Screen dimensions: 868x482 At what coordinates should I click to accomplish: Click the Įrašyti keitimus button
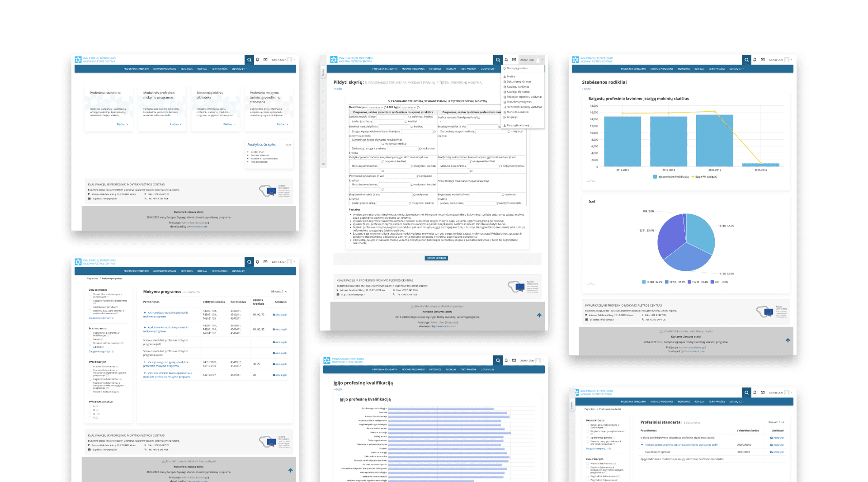pos(436,258)
